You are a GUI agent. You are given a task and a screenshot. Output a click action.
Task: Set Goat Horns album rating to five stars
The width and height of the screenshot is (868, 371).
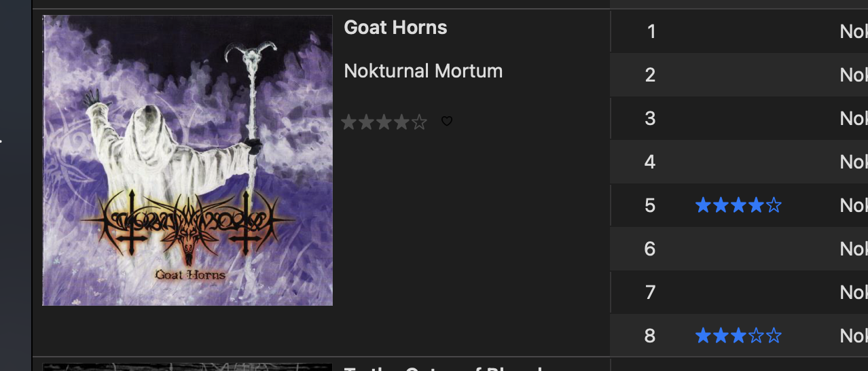pos(420,122)
